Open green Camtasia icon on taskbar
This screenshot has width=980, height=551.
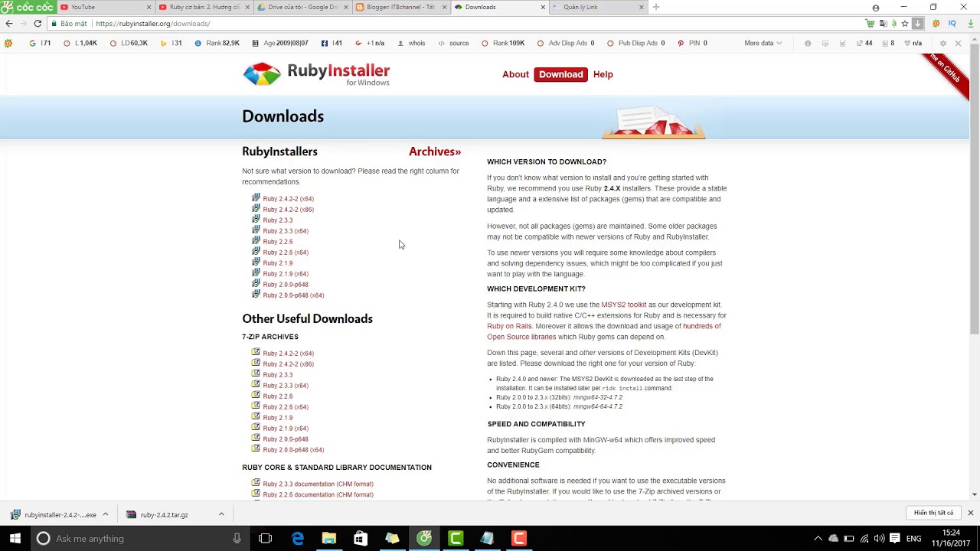[x=456, y=539]
